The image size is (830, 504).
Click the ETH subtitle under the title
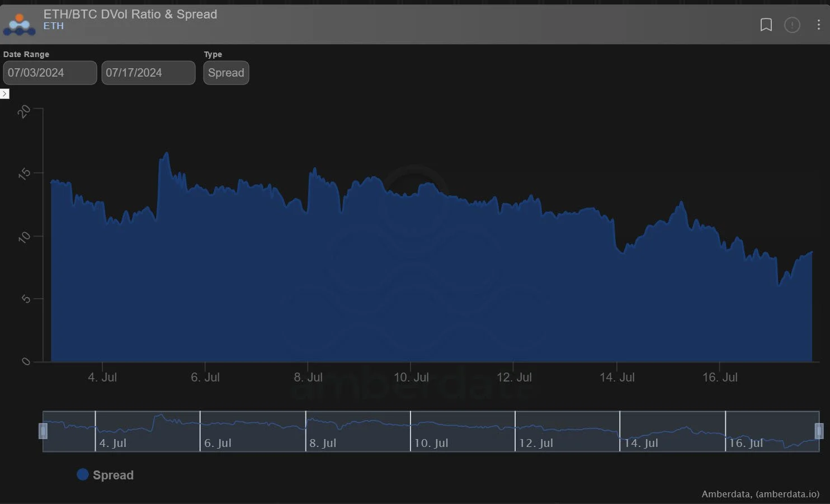coord(54,26)
